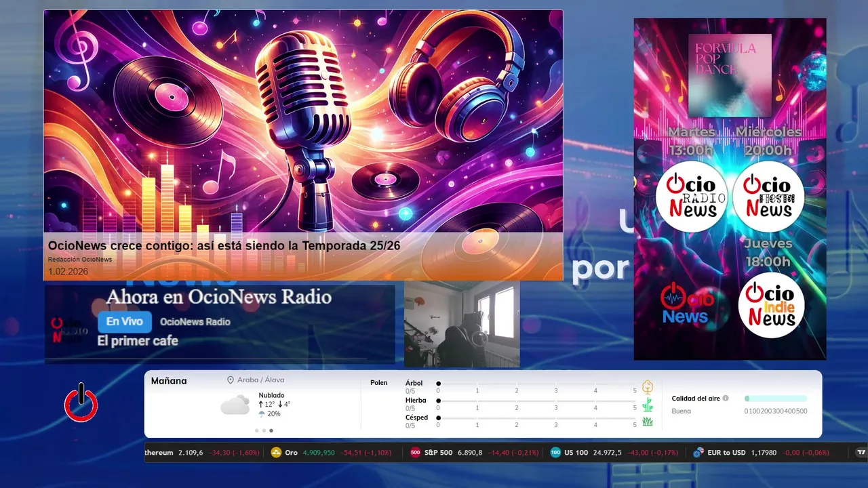Click the Césped pollen level slider

(x=536, y=418)
